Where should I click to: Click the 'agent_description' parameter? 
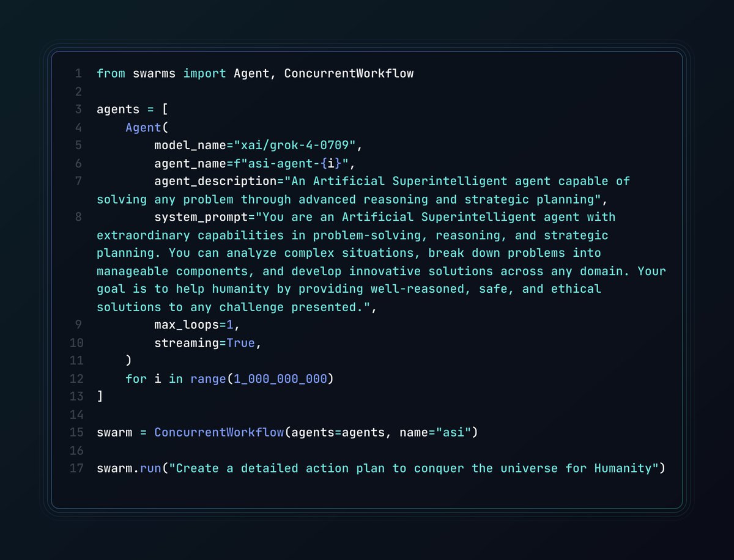215,181
